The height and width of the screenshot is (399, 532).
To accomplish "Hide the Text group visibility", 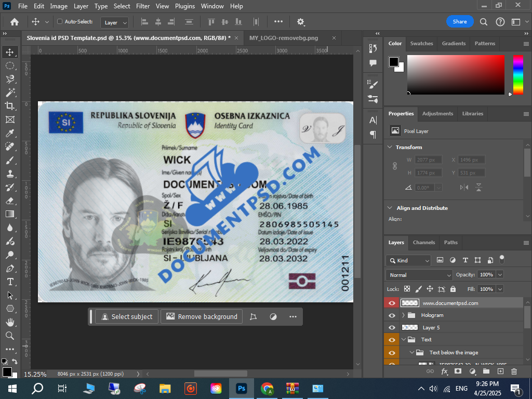I will tap(392, 340).
